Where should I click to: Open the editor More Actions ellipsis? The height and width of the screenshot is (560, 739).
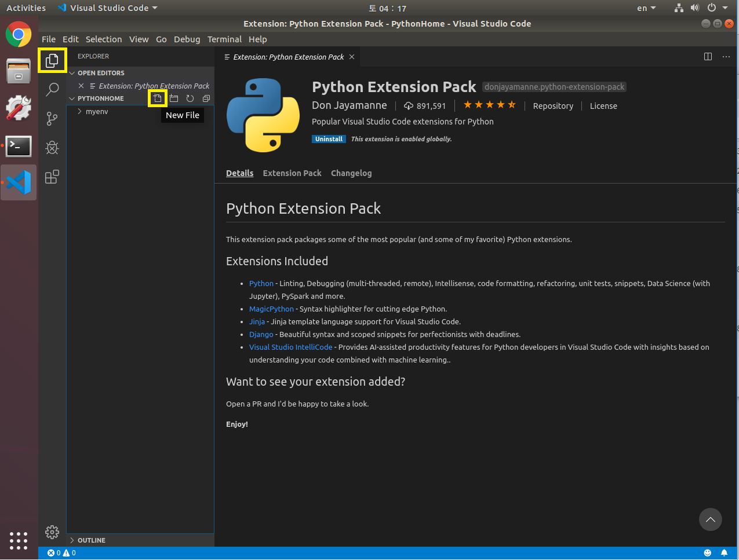[726, 56]
